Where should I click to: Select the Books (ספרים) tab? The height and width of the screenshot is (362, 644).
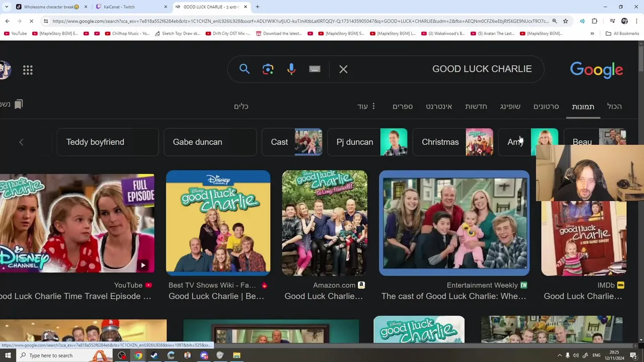tap(403, 107)
